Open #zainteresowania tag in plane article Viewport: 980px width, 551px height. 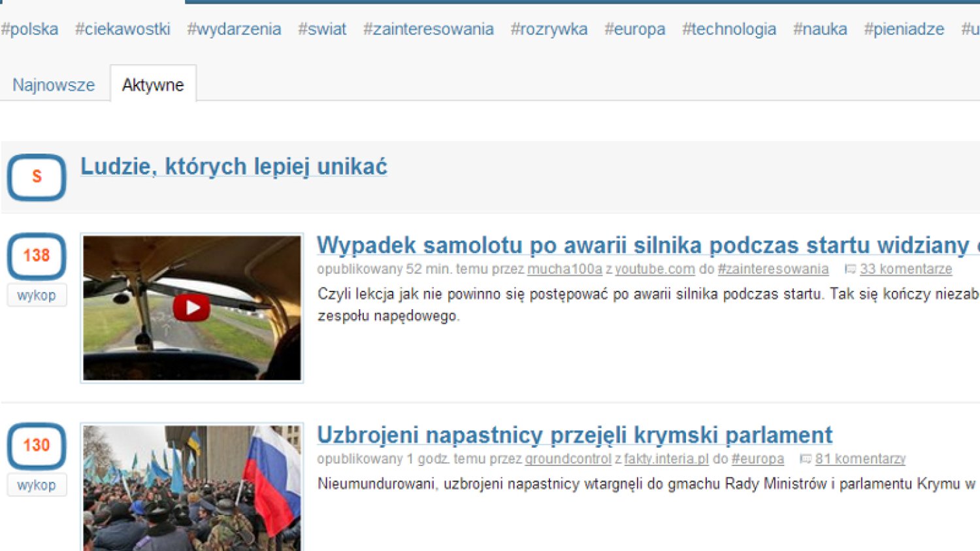(x=773, y=269)
